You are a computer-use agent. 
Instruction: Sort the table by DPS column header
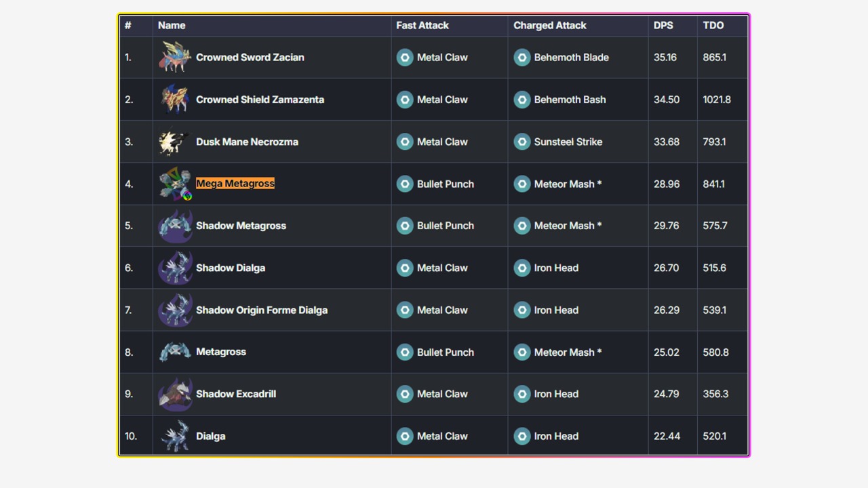tap(663, 26)
